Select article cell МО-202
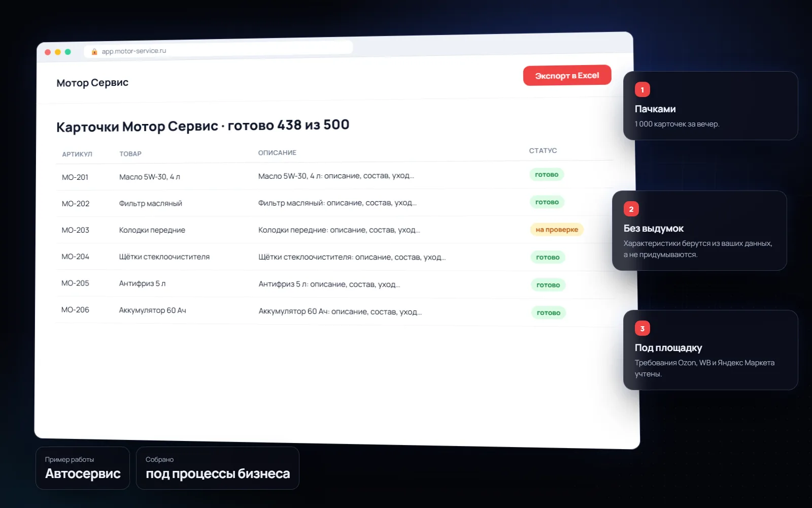Image resolution: width=812 pixels, height=508 pixels. point(76,204)
